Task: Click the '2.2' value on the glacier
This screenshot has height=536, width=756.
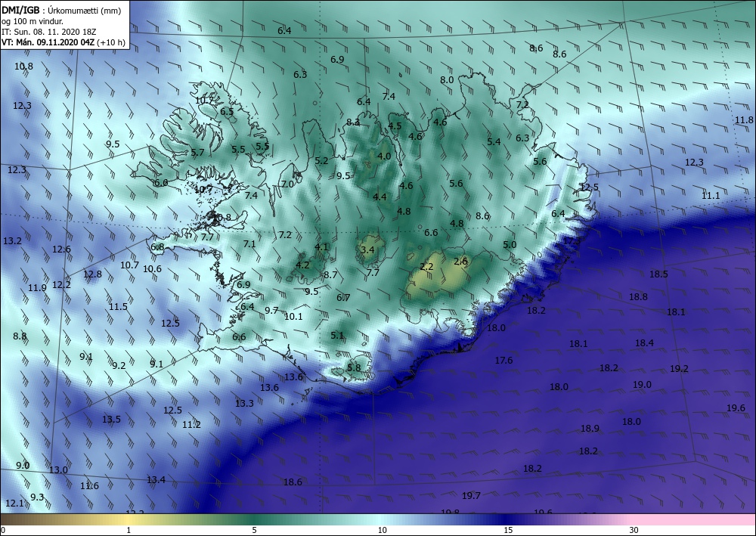Action: point(426,267)
